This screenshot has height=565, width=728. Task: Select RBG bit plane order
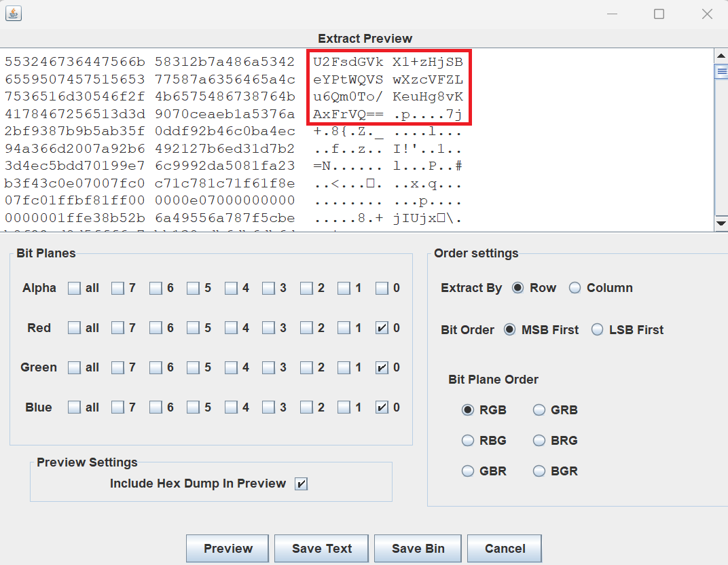click(x=467, y=440)
